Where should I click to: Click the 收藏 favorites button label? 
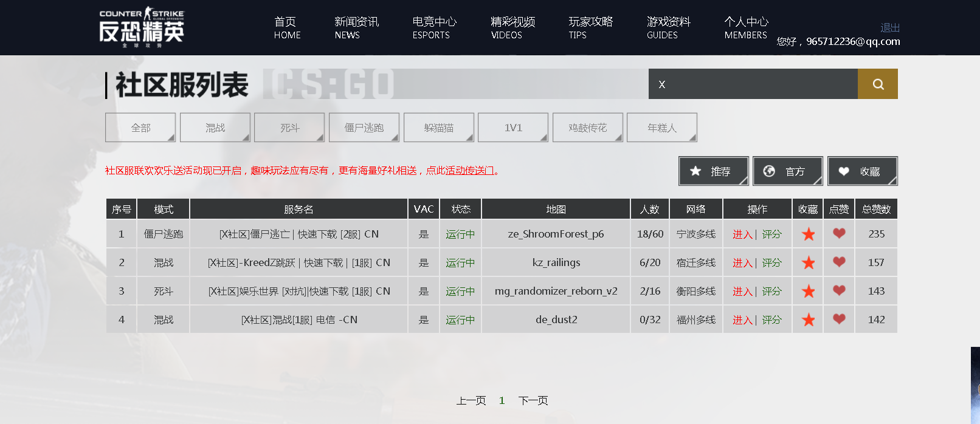[870, 172]
